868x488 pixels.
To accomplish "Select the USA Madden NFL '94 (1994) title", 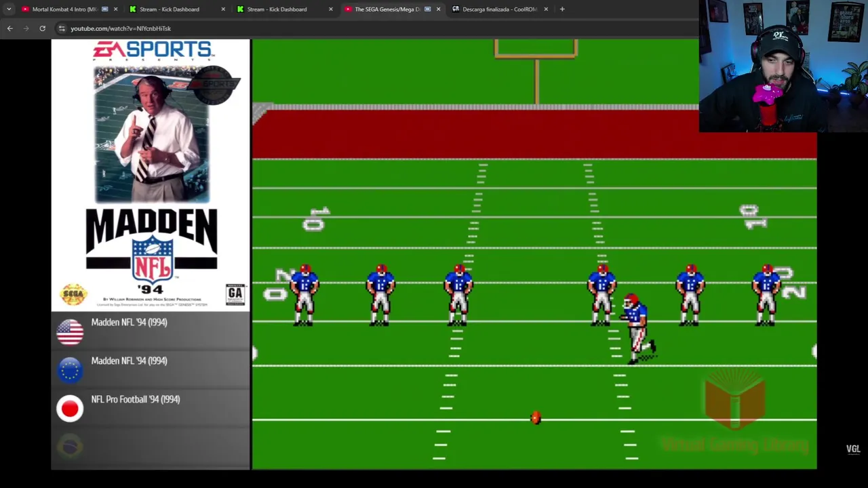I will point(129,323).
